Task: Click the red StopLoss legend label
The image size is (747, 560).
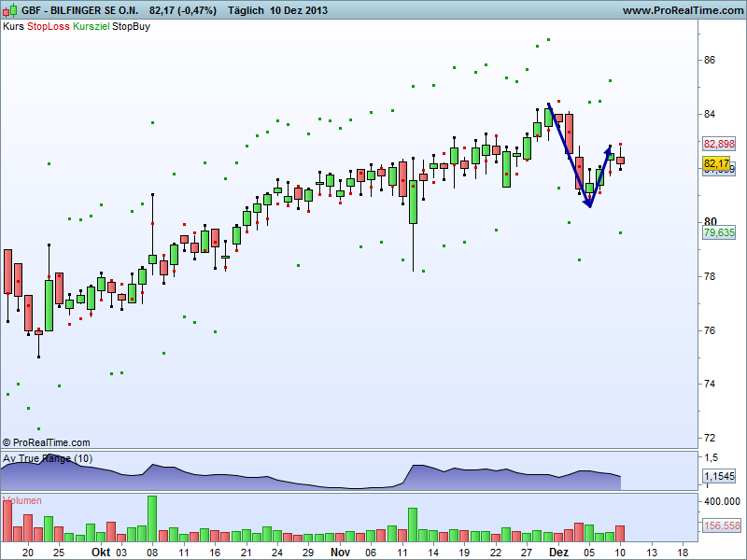Action: (49, 27)
